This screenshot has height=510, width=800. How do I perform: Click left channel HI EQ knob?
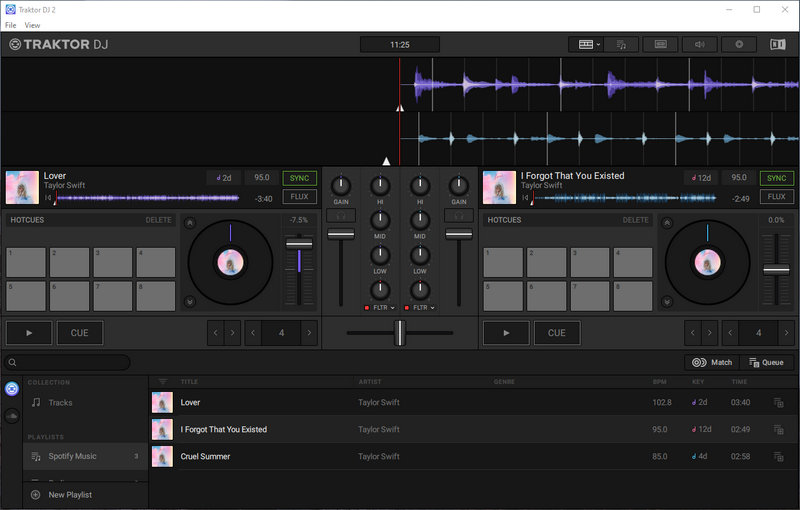pos(380,186)
